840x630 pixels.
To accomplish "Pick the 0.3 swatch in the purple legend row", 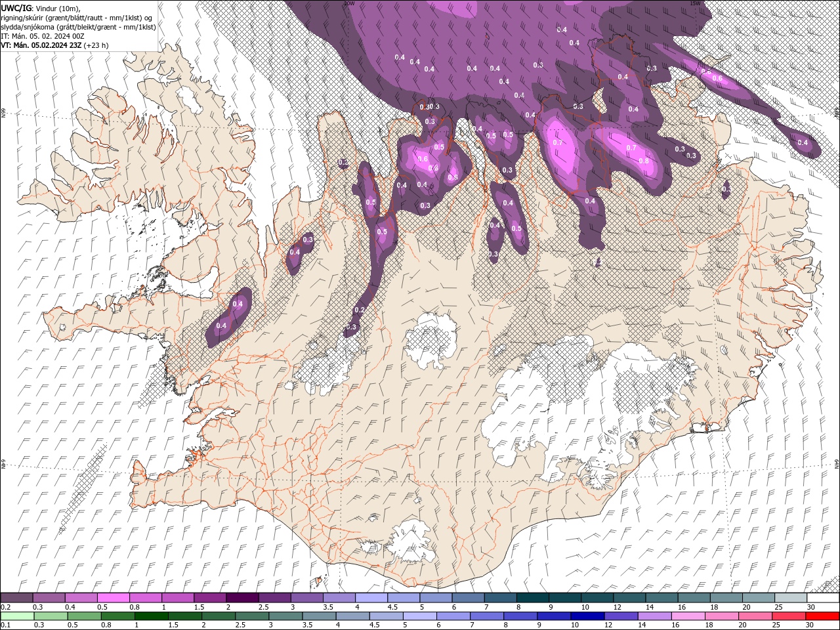I will point(49,598).
